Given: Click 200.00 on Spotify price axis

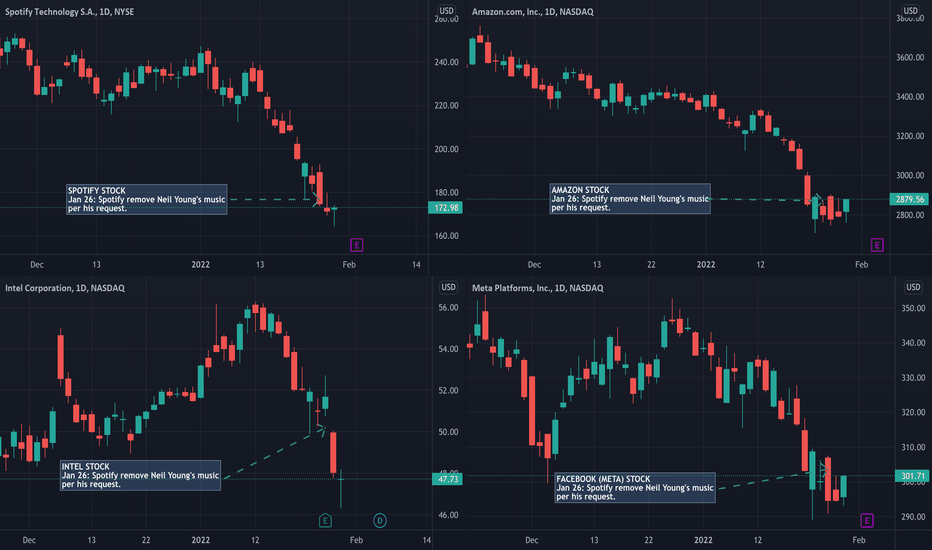Looking at the screenshot, I should click(x=446, y=149).
